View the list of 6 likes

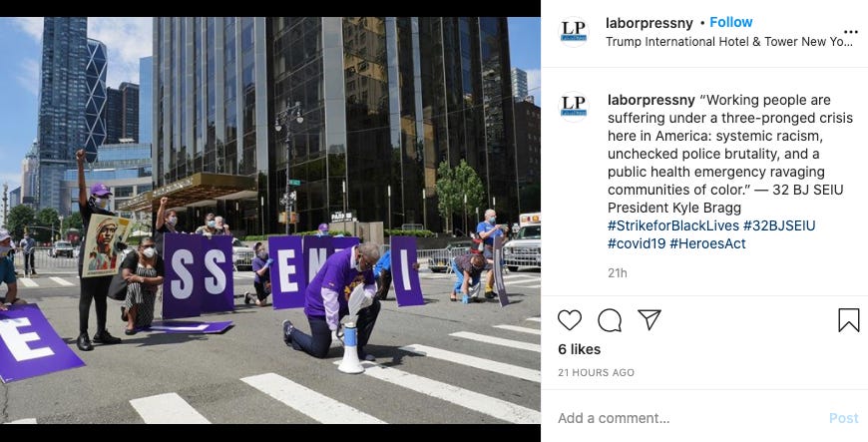(x=579, y=349)
